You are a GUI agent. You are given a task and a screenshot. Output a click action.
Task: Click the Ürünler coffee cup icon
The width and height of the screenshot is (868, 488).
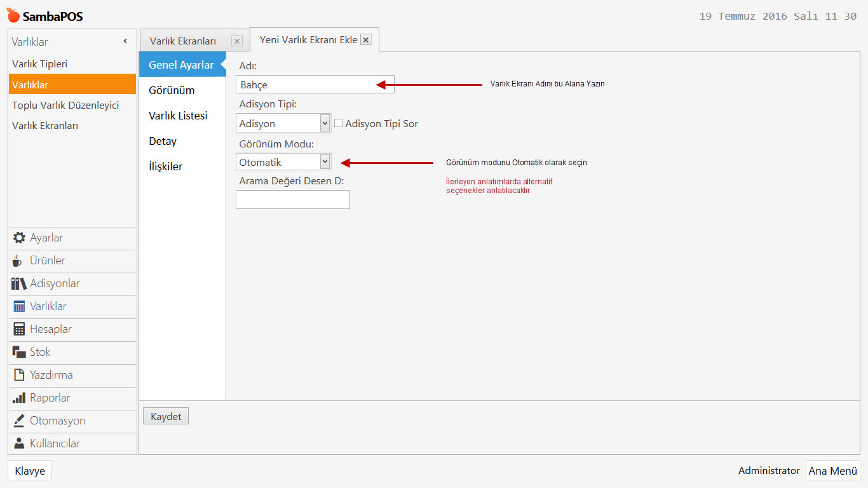tap(17, 261)
